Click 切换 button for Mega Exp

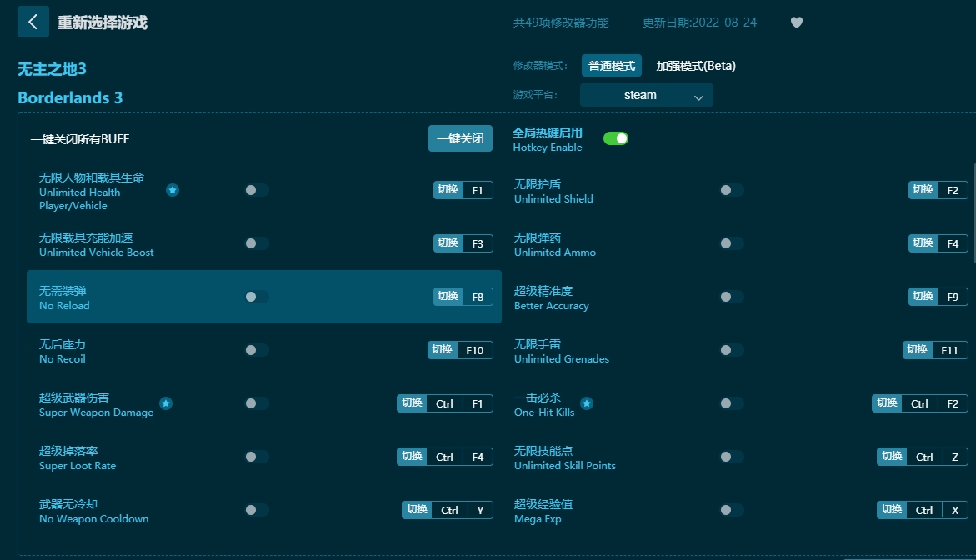tap(892, 510)
